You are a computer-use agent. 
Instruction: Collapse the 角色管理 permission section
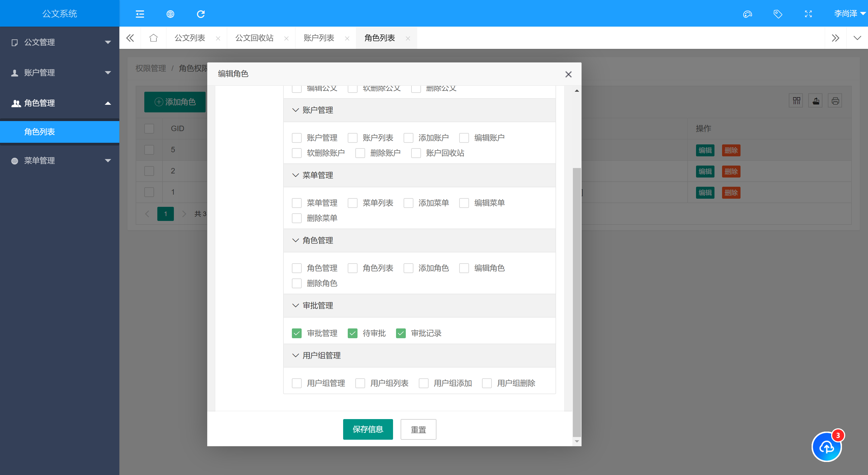[x=420, y=240]
